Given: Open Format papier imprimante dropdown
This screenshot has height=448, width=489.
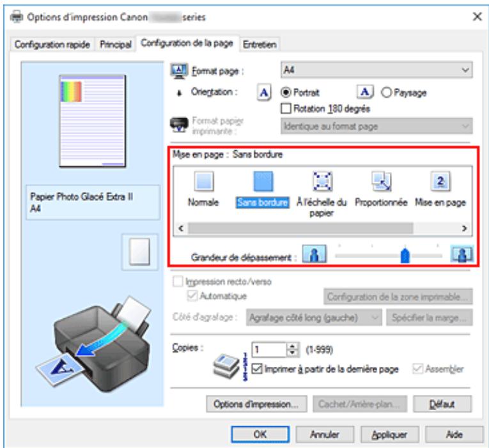Looking at the screenshot, I should click(376, 127).
